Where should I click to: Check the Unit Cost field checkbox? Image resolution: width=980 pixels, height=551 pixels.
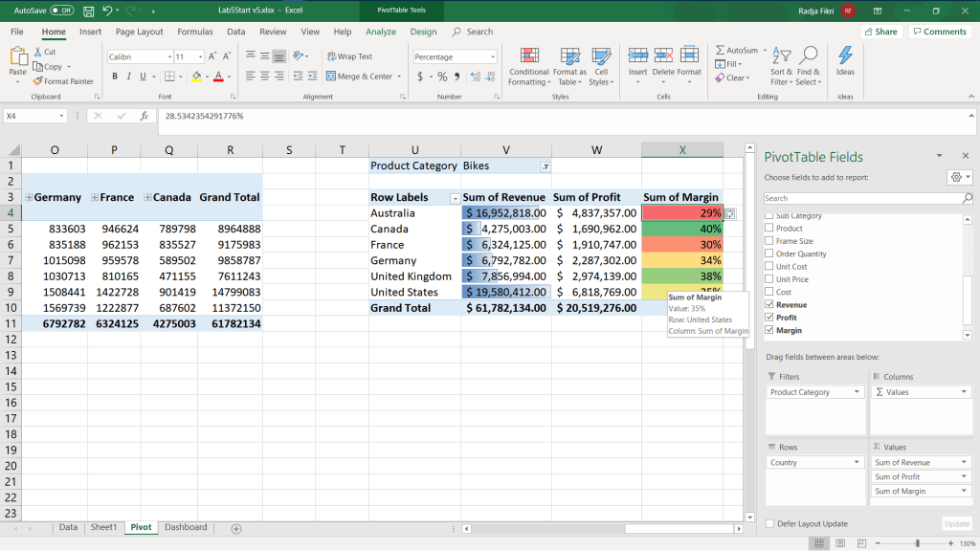pos(770,267)
